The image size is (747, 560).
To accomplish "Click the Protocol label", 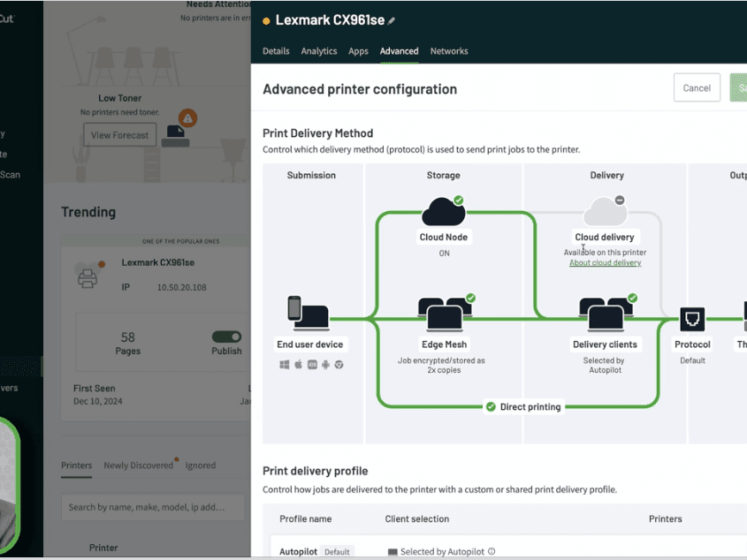I will click(692, 344).
